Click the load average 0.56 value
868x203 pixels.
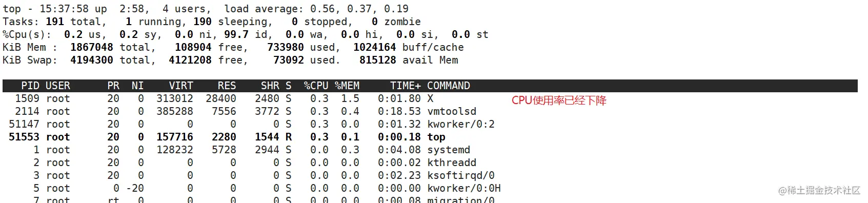[322, 9]
